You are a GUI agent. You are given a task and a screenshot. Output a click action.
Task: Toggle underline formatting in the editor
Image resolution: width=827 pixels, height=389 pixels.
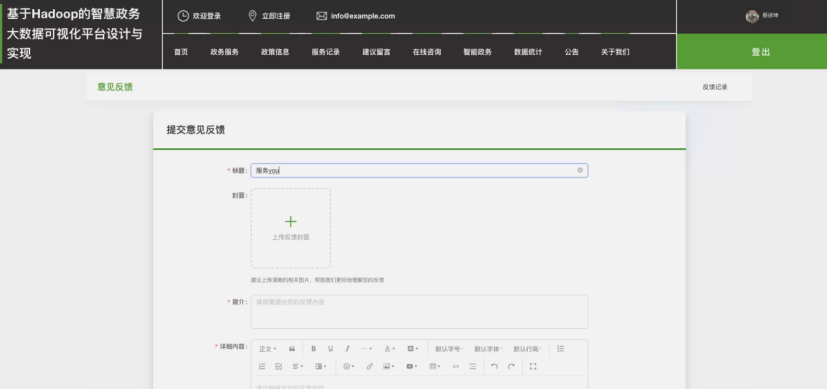[330, 349]
